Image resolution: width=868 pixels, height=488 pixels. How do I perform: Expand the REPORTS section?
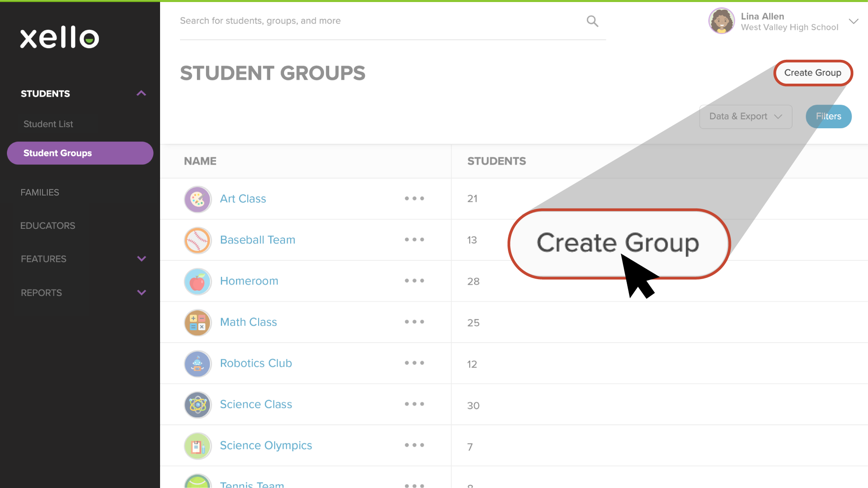click(x=41, y=293)
